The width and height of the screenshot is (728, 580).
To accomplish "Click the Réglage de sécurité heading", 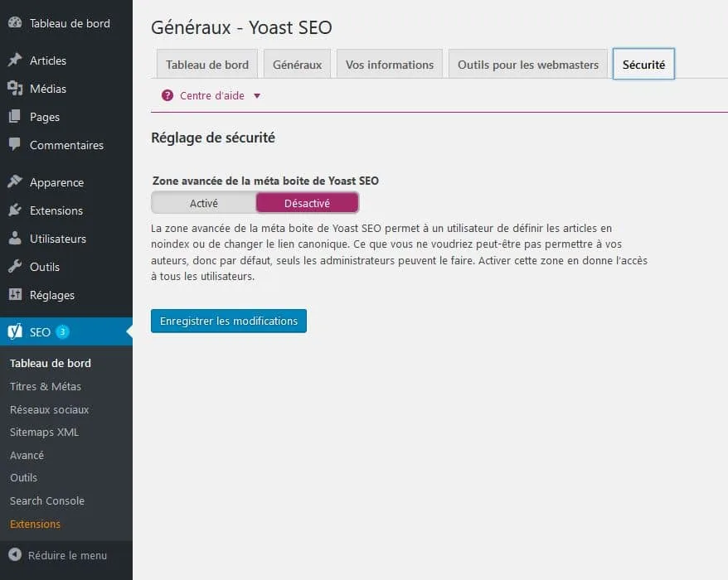I will point(213,138).
